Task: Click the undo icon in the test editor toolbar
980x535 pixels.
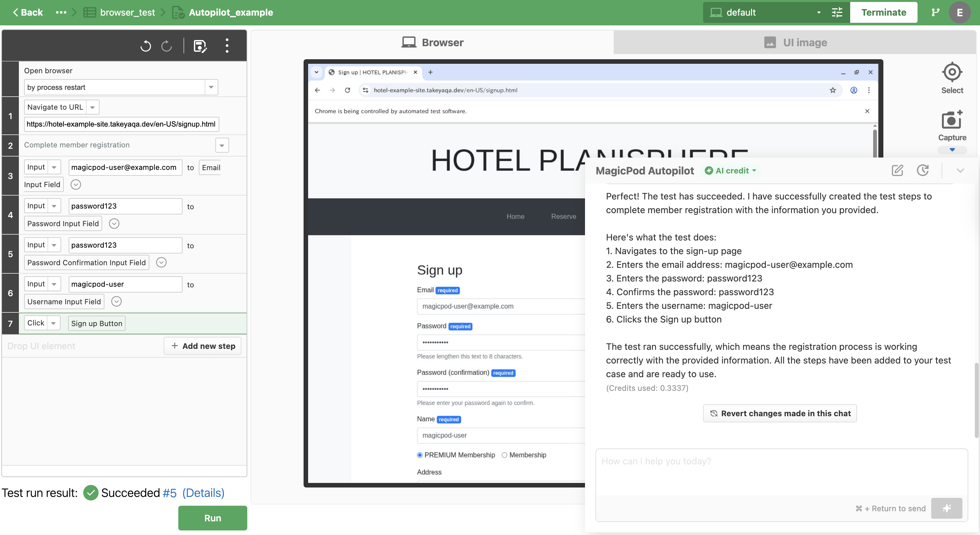Action: click(x=146, y=46)
